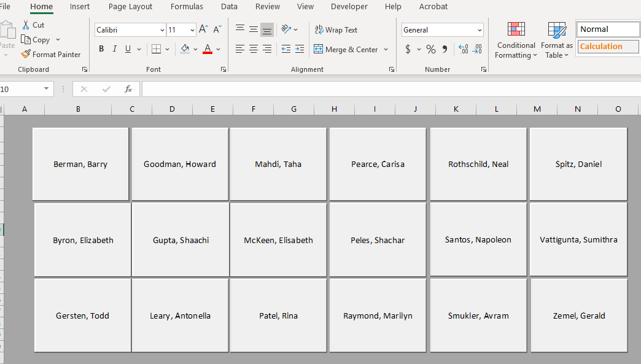
Task: Toggle Bold formatting
Action: pos(101,49)
